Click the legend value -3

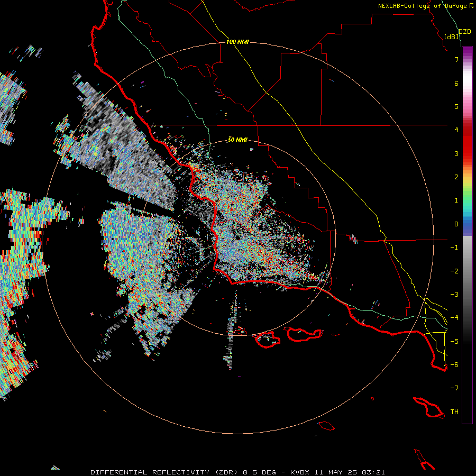pyautogui.click(x=454, y=295)
